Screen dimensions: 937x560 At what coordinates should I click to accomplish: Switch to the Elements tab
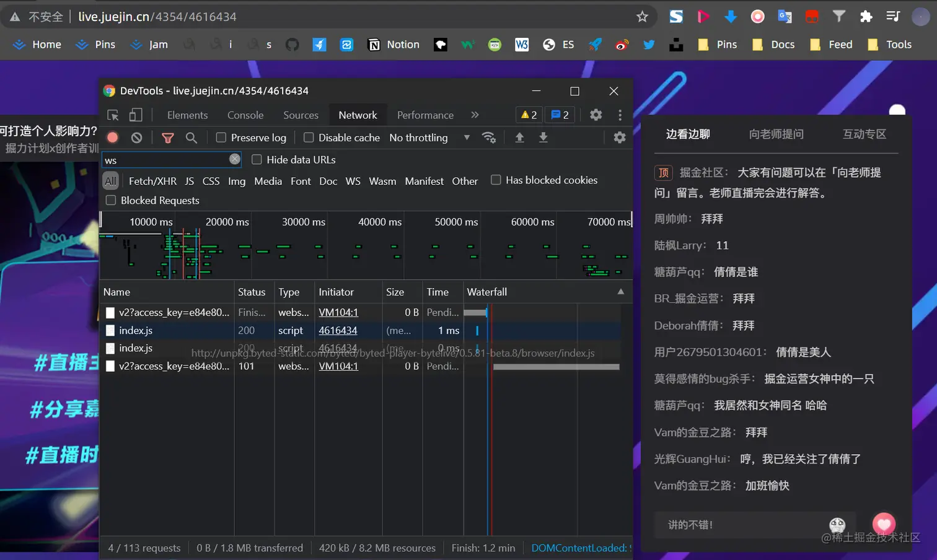click(x=187, y=115)
